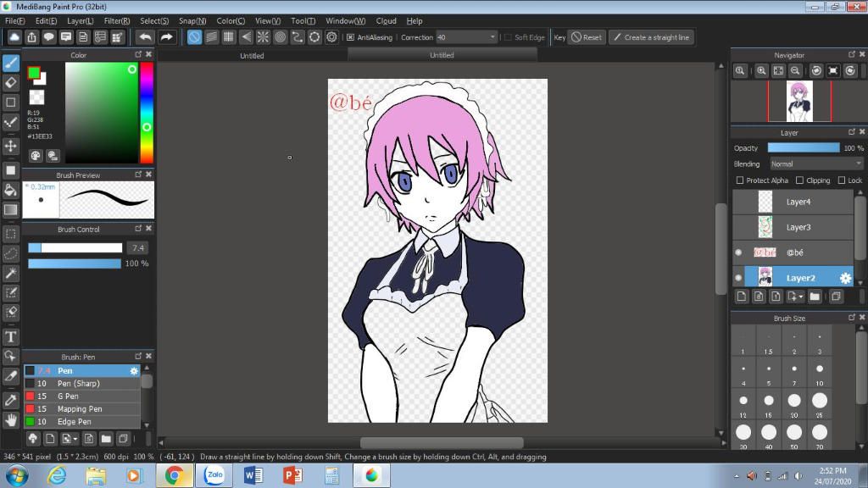Enable the radial snap guide
The width and height of the screenshot is (868, 488).
[x=263, y=37]
